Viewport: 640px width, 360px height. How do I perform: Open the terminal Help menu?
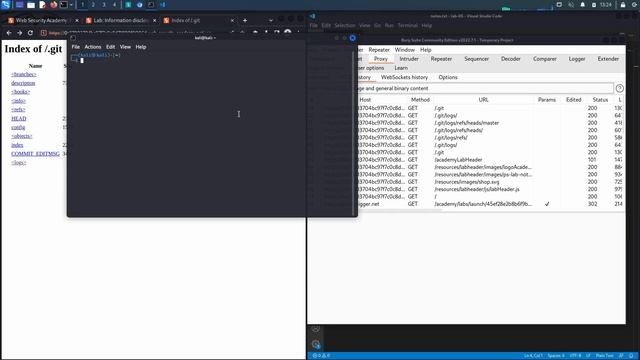pyautogui.click(x=141, y=47)
